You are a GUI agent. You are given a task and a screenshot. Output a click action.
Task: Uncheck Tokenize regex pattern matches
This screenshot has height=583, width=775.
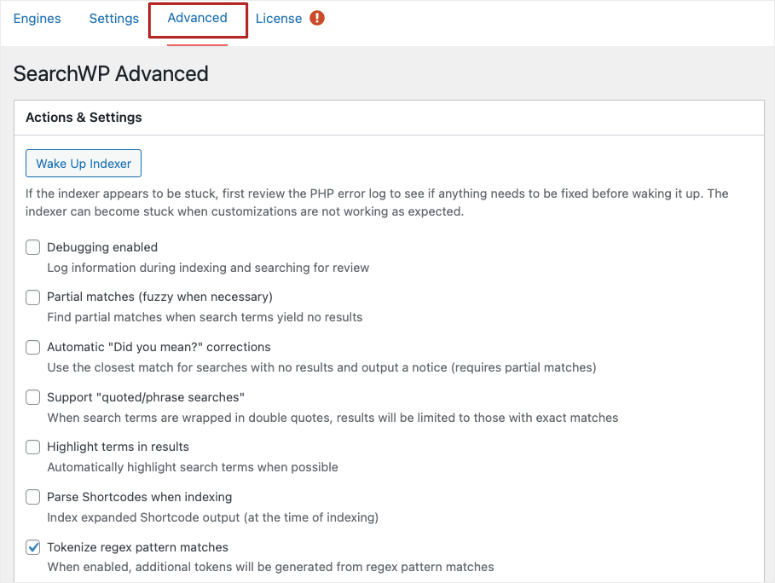(33, 547)
